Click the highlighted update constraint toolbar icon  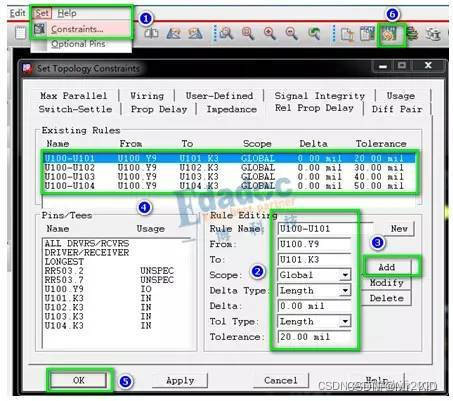pos(389,34)
